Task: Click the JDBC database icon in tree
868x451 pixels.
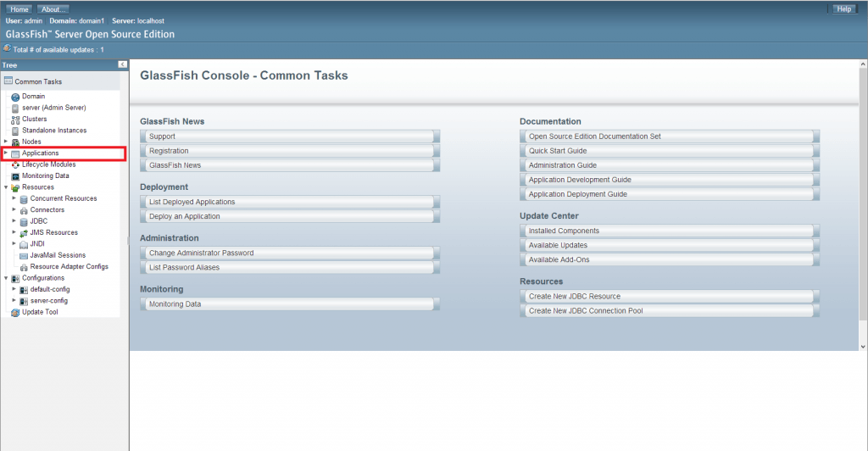Action: pos(24,221)
